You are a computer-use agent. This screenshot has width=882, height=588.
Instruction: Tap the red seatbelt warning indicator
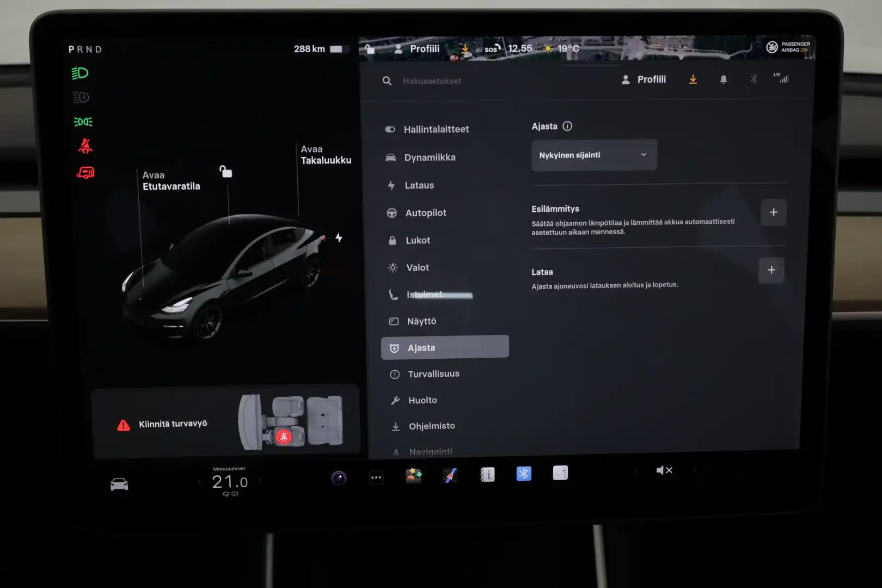(85, 146)
